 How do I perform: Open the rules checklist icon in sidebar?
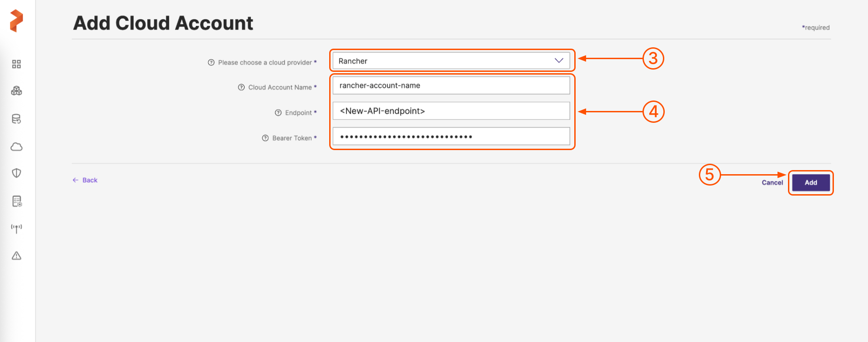click(x=16, y=201)
